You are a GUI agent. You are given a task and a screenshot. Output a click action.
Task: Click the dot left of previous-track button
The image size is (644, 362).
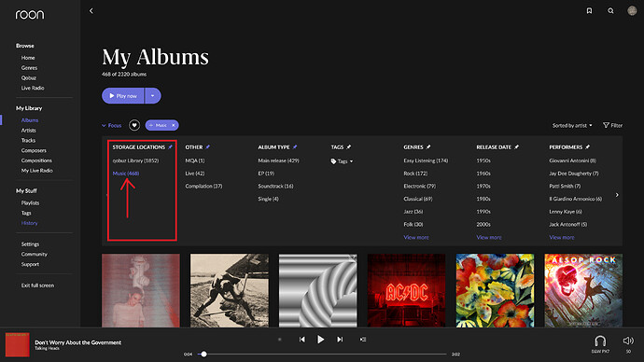click(280, 340)
